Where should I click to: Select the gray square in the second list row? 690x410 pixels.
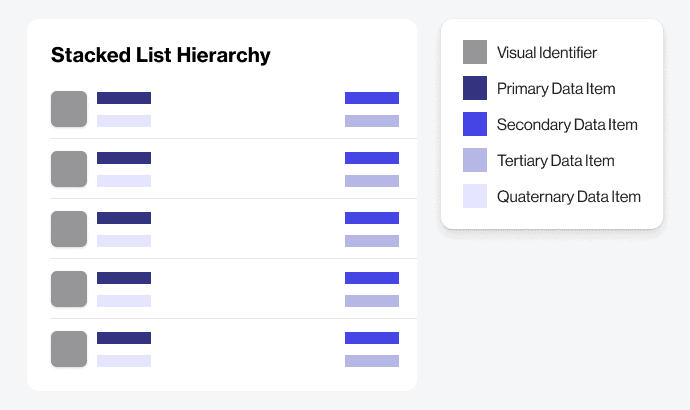[69, 169]
